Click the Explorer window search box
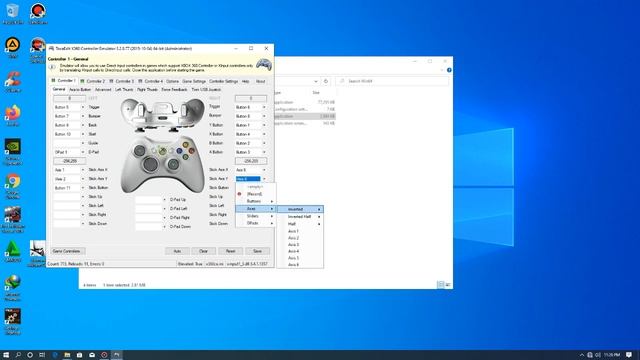The width and height of the screenshot is (640, 360). pos(392,81)
